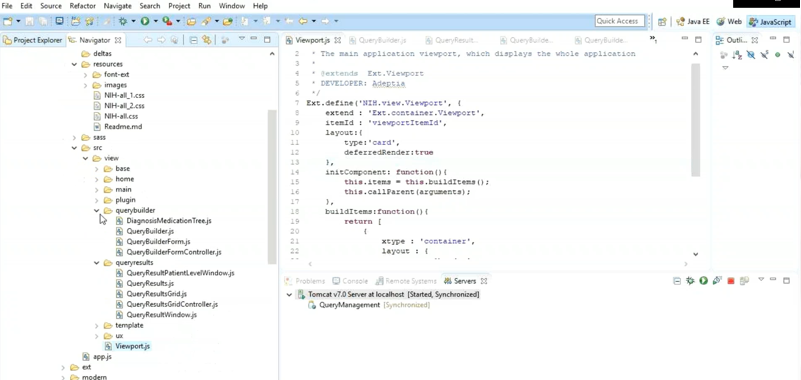Click the Debug bug icon in toolbar
This screenshot has height=380, width=801.
click(x=123, y=21)
